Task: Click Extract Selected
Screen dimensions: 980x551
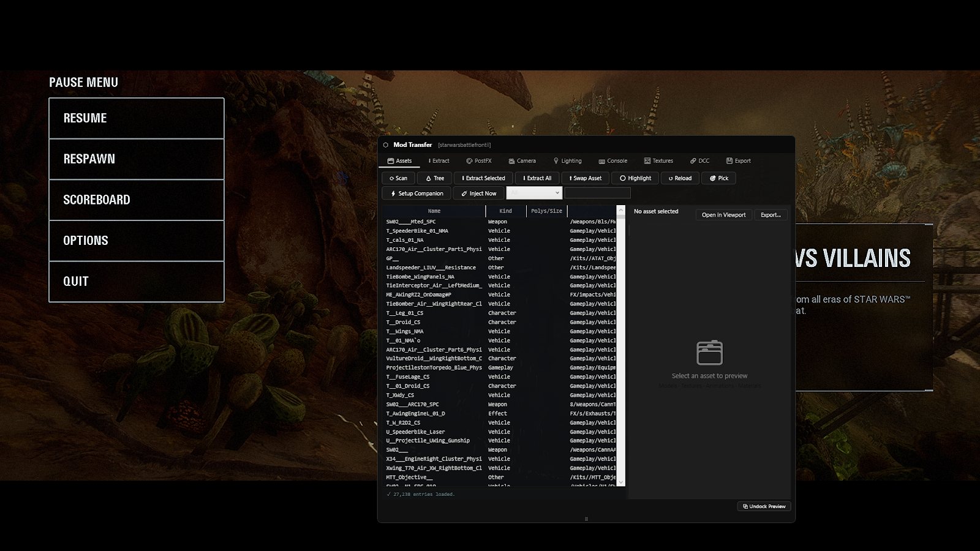Action: 483,178
